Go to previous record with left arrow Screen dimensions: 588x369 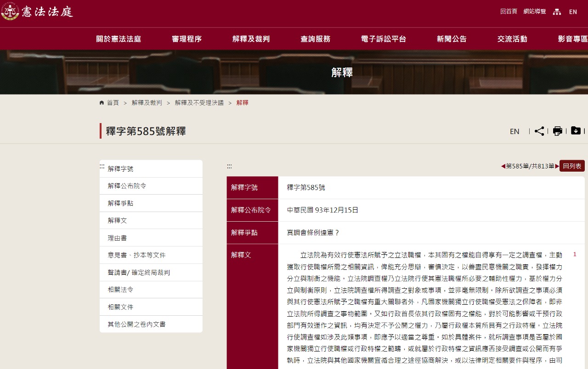[x=503, y=166]
